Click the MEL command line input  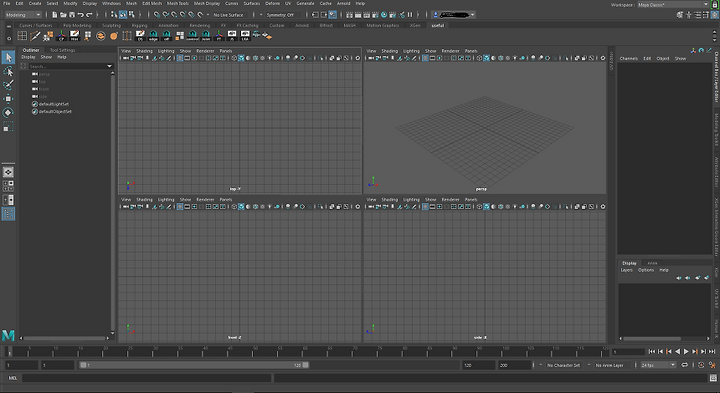[146, 378]
